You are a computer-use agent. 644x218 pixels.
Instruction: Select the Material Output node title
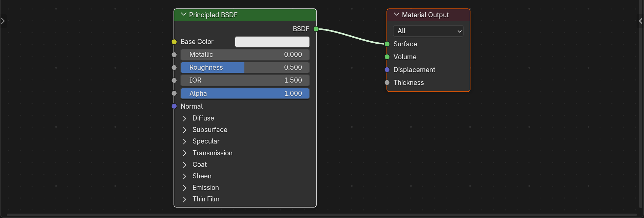[425, 15]
